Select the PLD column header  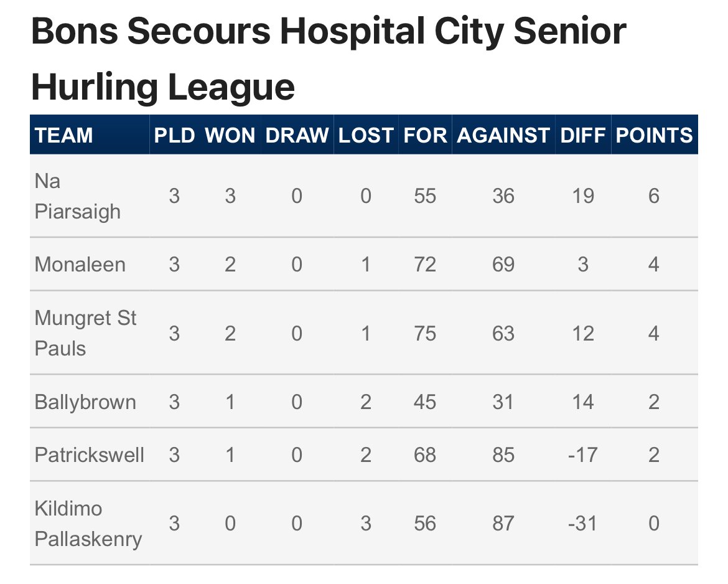click(x=174, y=135)
